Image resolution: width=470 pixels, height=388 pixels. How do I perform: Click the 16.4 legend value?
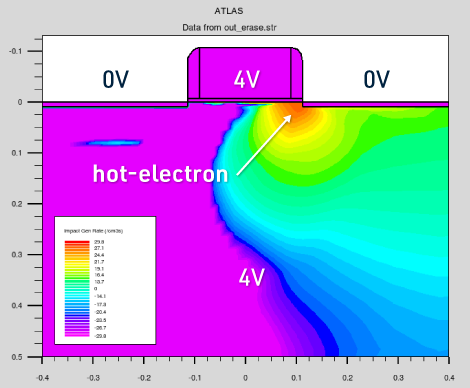[x=99, y=275]
